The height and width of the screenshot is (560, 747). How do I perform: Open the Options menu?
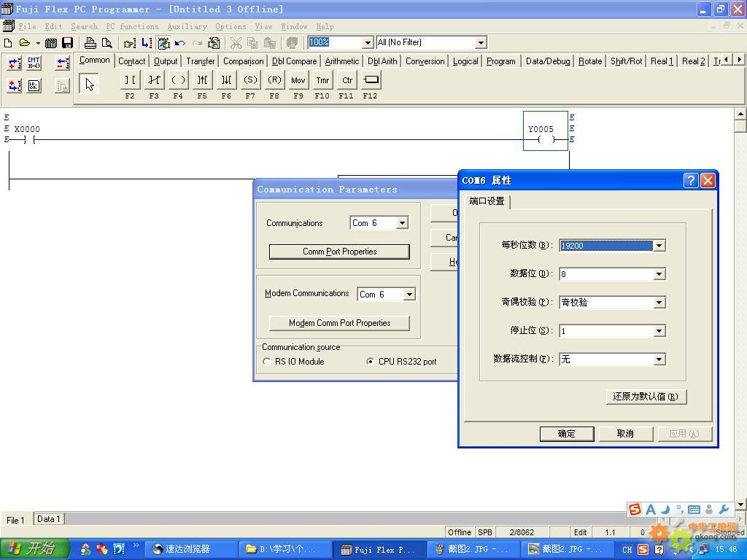pos(231,27)
